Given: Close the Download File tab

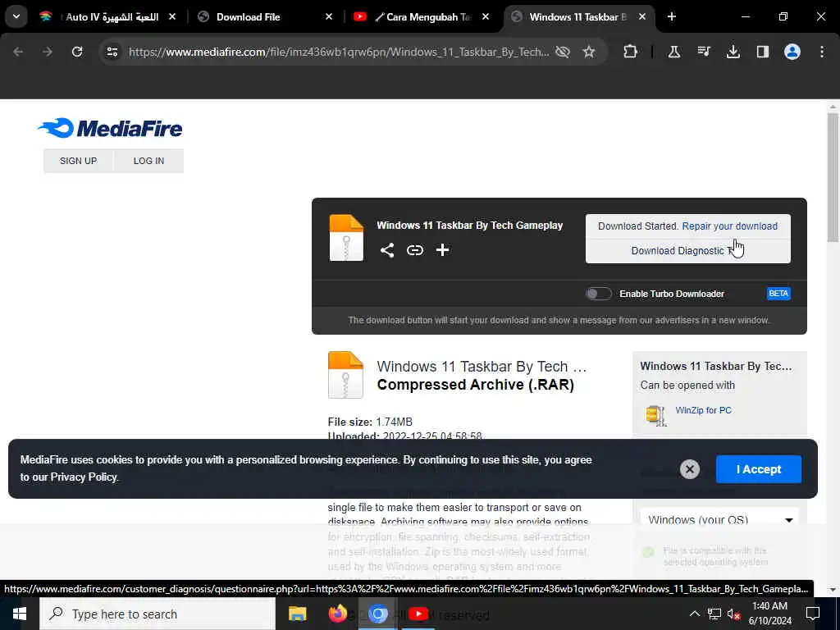Looking at the screenshot, I should tap(329, 17).
